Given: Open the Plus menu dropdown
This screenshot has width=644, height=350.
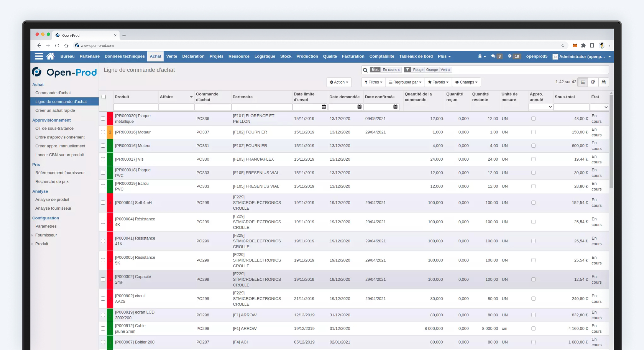Looking at the screenshot, I should pos(444,56).
